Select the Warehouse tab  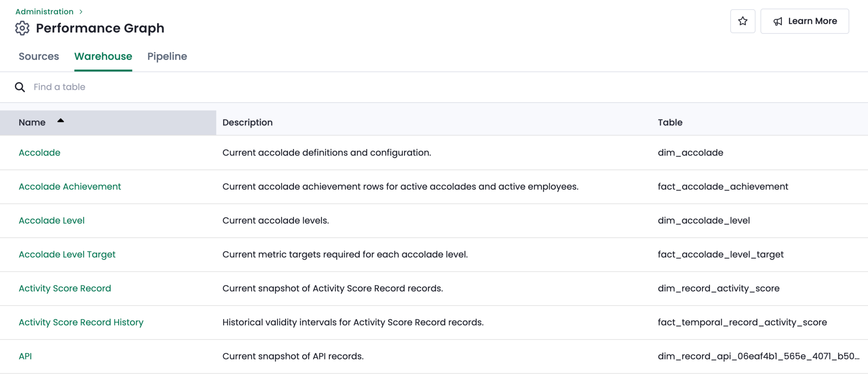point(103,56)
